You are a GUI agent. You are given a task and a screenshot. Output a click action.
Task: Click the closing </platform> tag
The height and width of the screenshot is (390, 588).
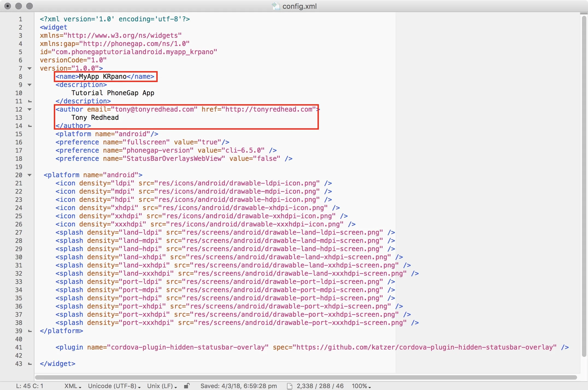pos(61,331)
